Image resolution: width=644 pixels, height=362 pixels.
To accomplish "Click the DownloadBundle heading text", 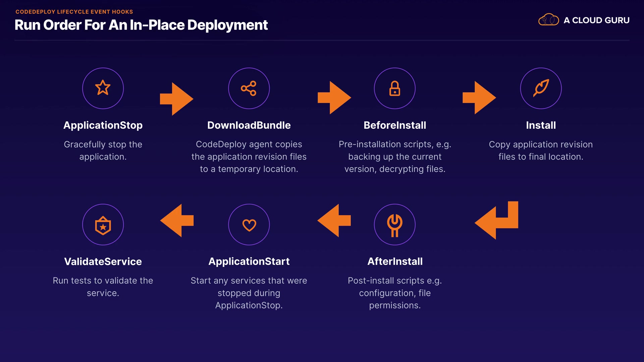I will [249, 125].
